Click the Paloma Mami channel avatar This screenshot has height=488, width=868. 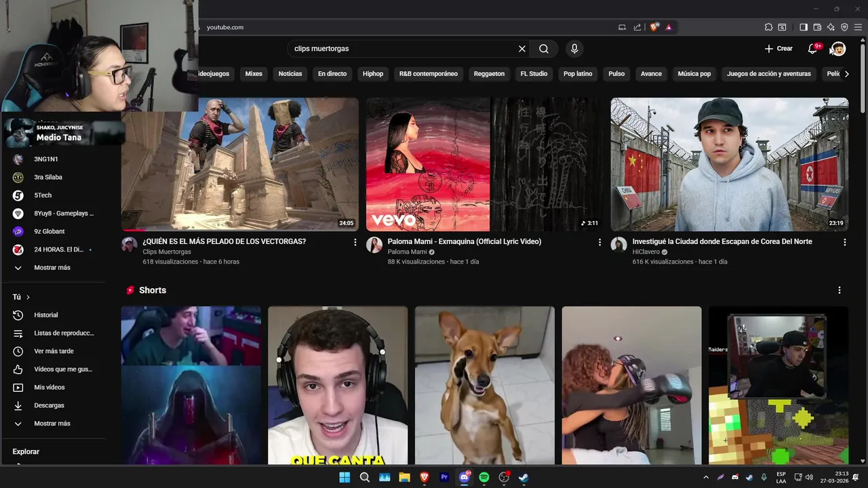(374, 245)
